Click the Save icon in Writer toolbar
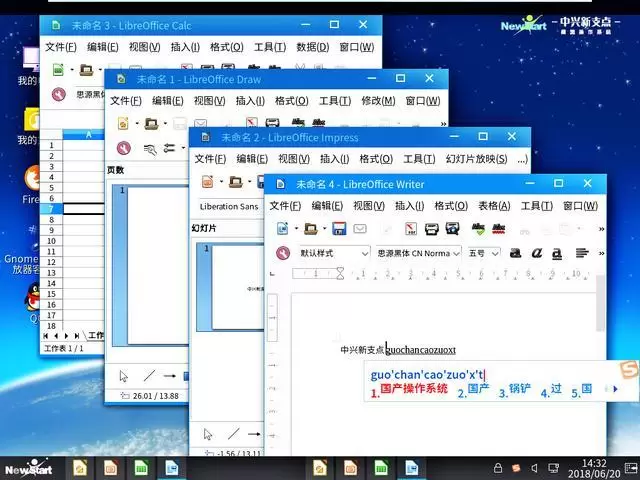The width and height of the screenshot is (640, 480). pos(339,229)
